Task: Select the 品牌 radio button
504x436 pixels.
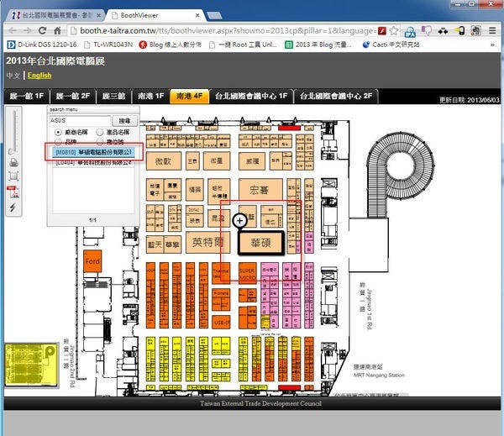Action: tap(58, 142)
